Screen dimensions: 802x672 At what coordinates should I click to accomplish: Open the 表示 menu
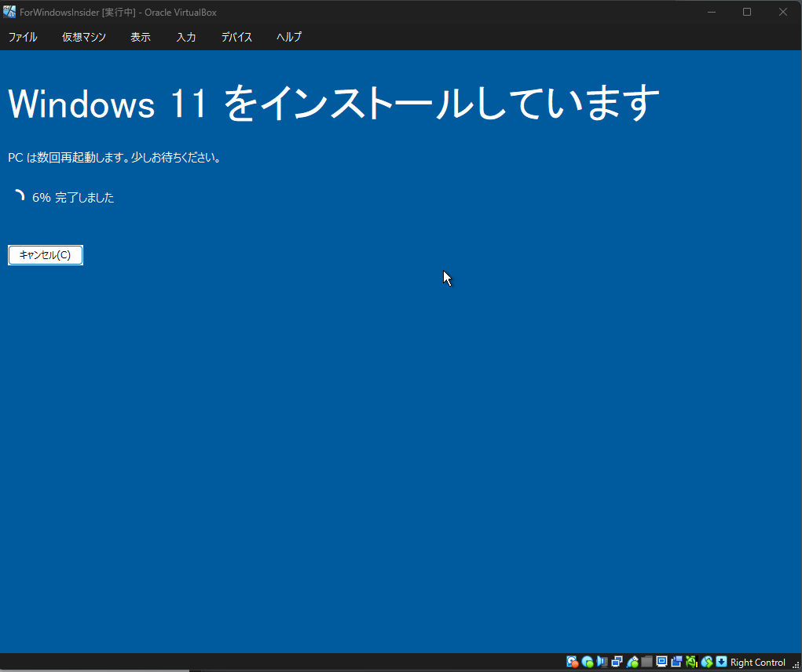(x=140, y=37)
